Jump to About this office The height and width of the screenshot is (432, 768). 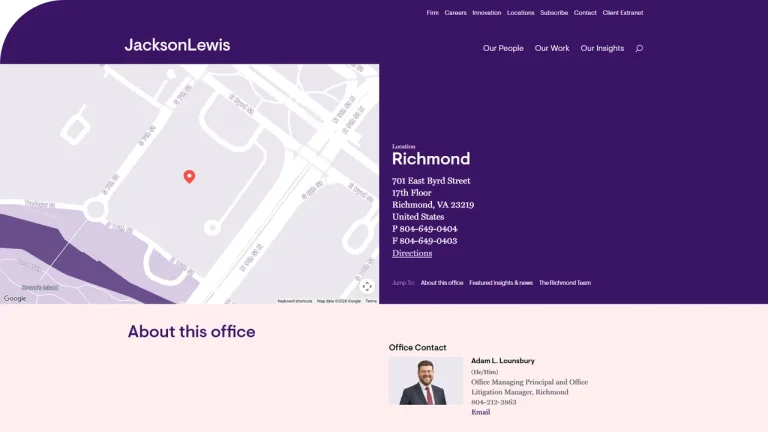click(x=442, y=283)
